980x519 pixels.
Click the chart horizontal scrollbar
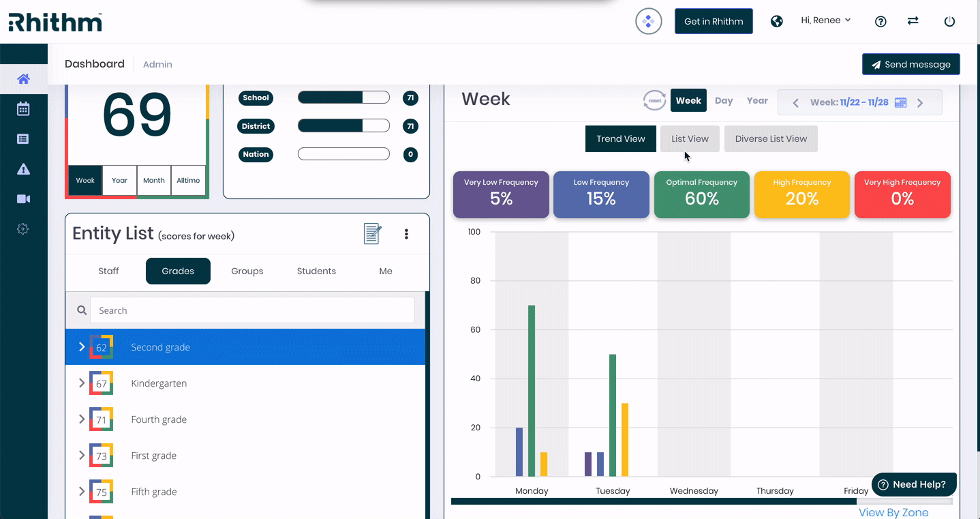654,501
